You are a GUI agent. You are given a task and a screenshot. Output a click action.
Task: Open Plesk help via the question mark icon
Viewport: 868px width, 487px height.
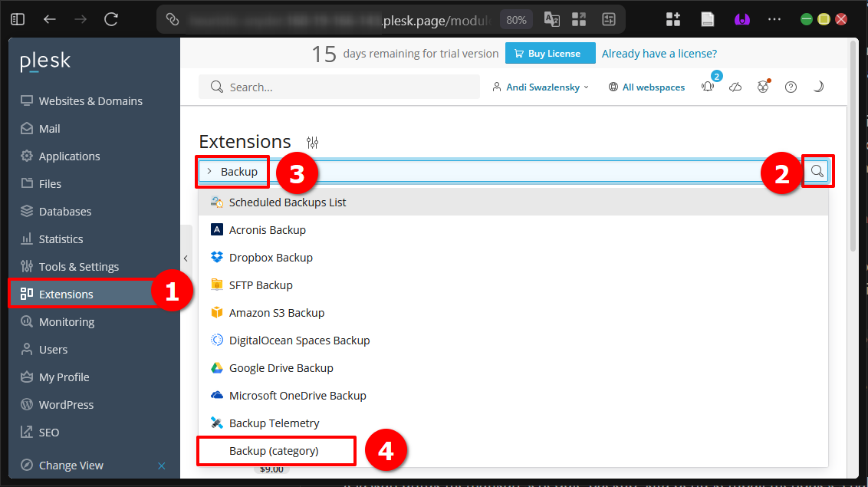pos(791,87)
